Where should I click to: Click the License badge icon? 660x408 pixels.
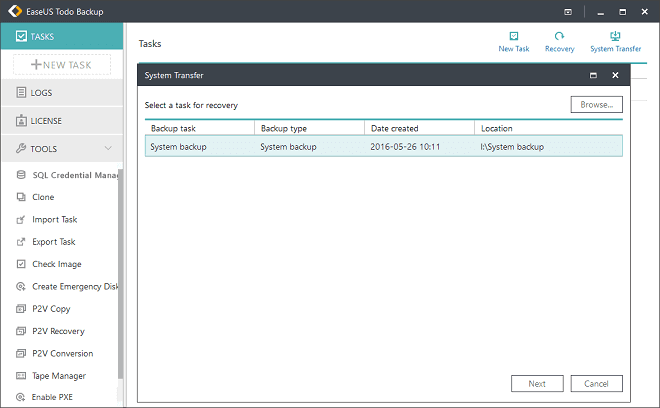(21, 120)
